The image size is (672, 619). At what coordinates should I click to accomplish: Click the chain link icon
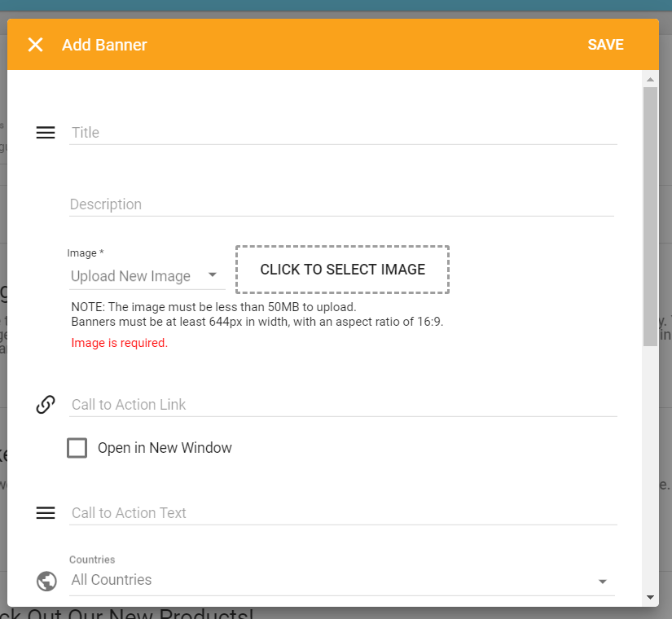click(x=46, y=405)
